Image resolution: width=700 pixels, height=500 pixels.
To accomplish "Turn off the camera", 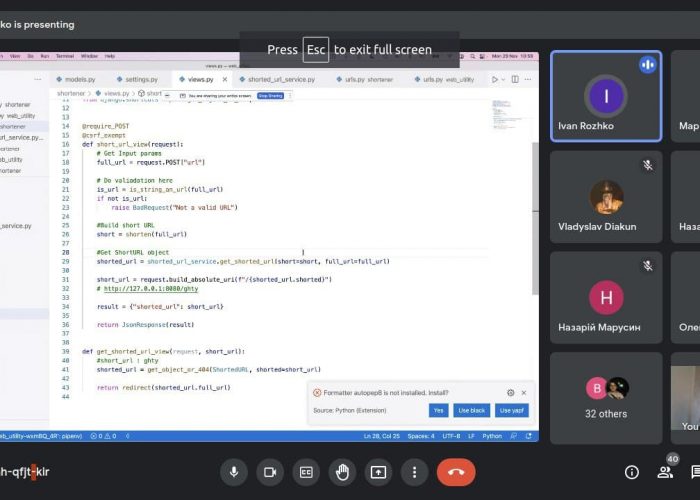I will [269, 472].
